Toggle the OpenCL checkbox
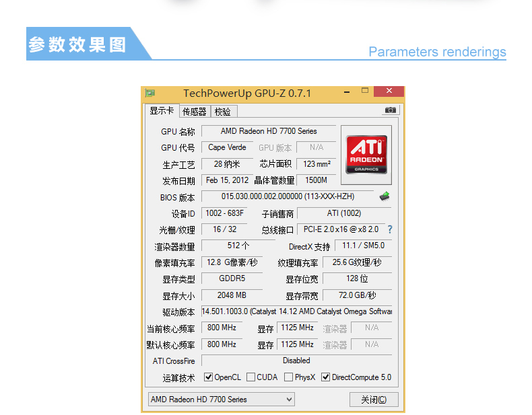The image size is (532, 415). coord(208,377)
